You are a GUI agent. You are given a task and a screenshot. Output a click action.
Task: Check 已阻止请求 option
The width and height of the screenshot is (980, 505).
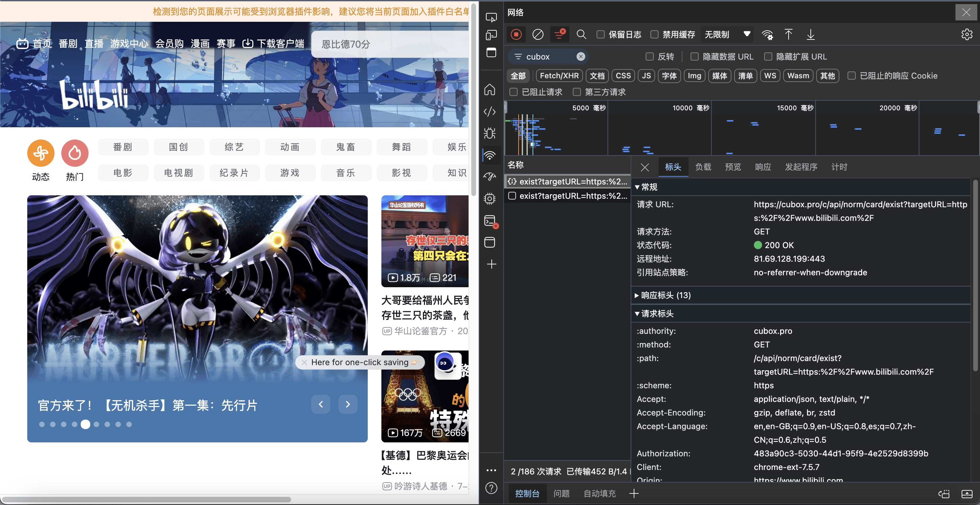(x=513, y=92)
